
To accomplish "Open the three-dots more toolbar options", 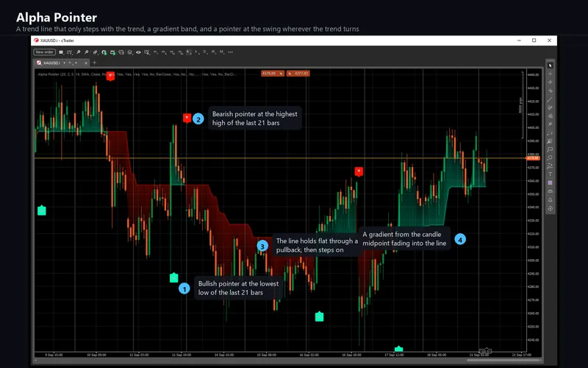I will click(x=230, y=52).
